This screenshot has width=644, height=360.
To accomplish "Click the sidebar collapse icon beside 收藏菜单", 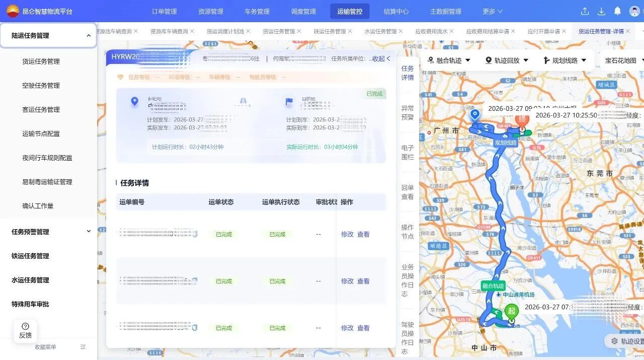I will point(83,347).
